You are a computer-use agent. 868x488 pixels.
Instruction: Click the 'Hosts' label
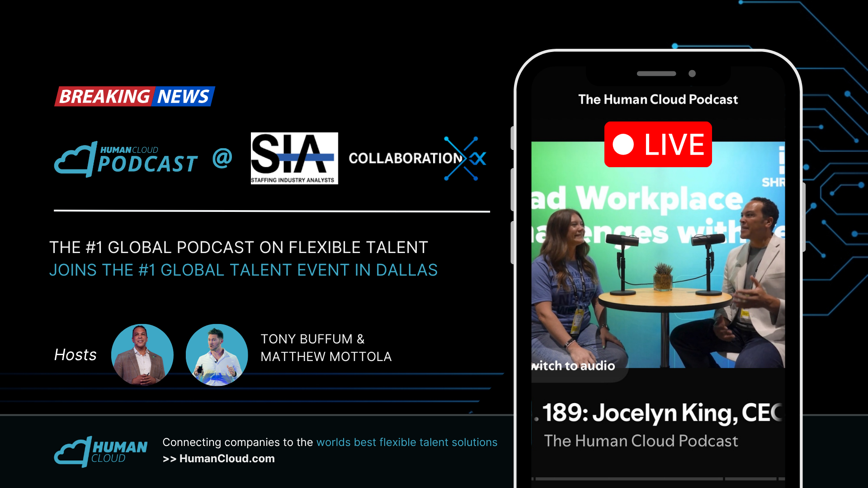(x=75, y=355)
